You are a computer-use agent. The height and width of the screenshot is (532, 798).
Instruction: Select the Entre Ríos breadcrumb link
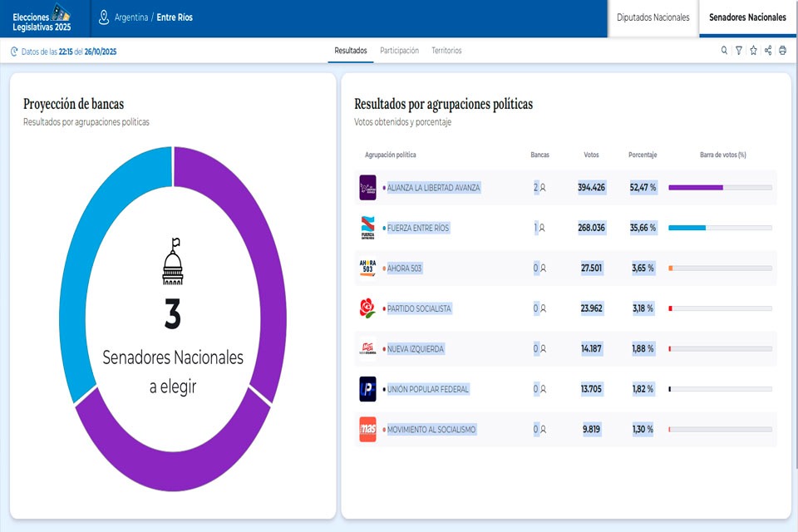click(x=175, y=17)
